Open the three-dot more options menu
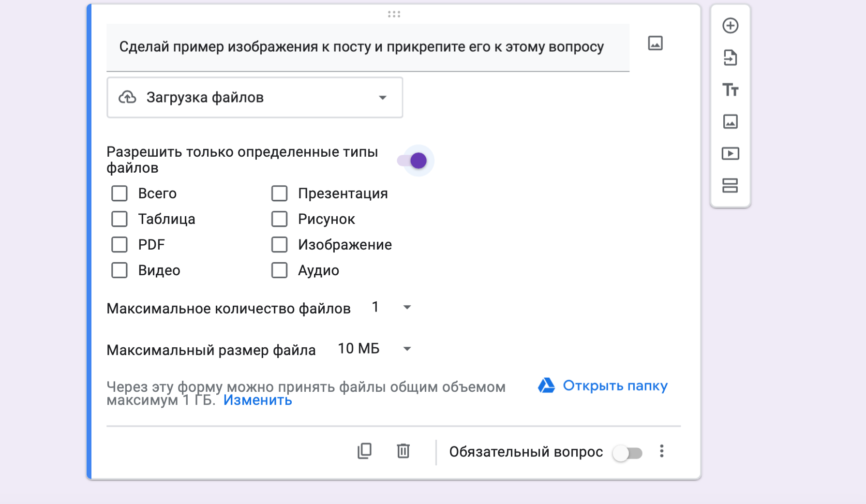Image resolution: width=866 pixels, height=504 pixels. pyautogui.click(x=661, y=451)
